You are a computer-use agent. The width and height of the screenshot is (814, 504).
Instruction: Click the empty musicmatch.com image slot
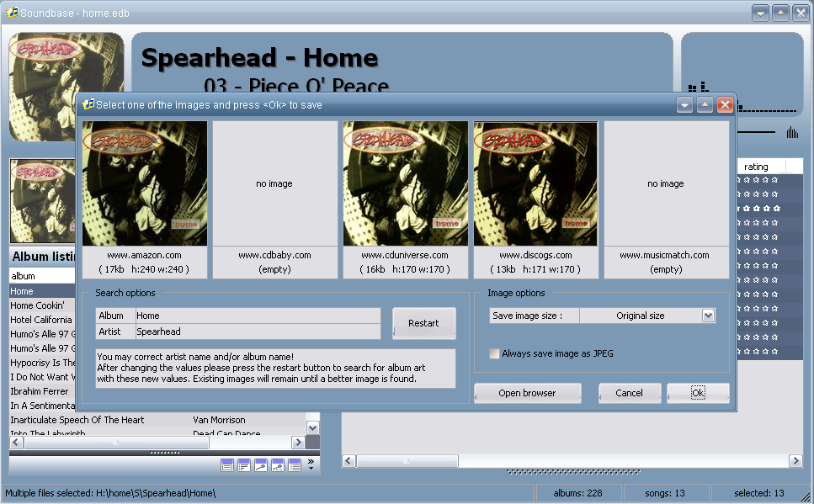667,183
